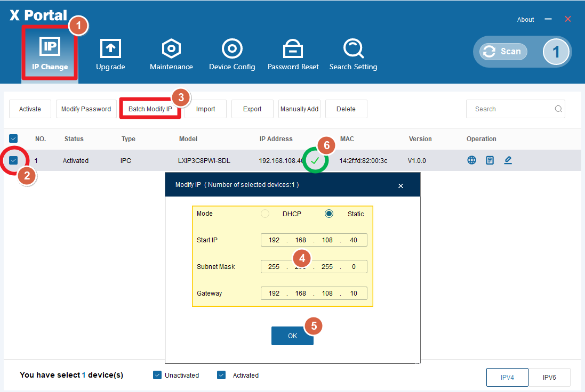
Task: Click the globe web-access icon in Operation
Action: click(x=472, y=160)
